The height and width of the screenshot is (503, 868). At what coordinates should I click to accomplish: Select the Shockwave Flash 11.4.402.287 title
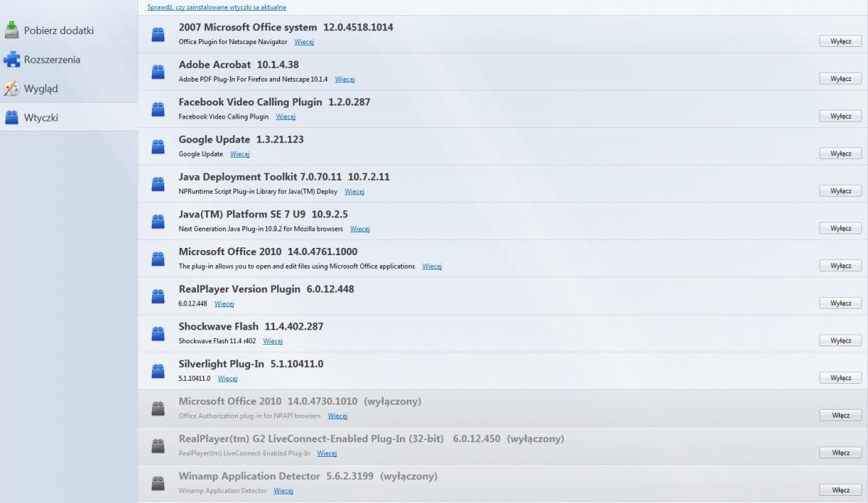click(251, 327)
